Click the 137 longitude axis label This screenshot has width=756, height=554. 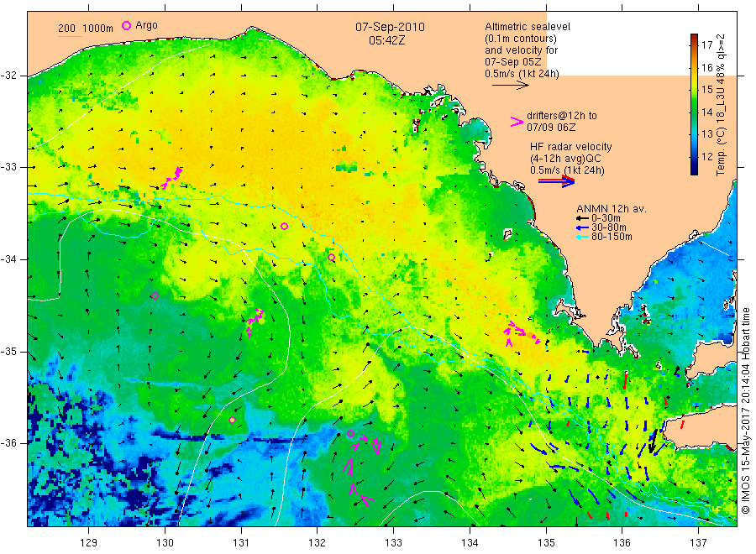pyautogui.click(x=698, y=543)
